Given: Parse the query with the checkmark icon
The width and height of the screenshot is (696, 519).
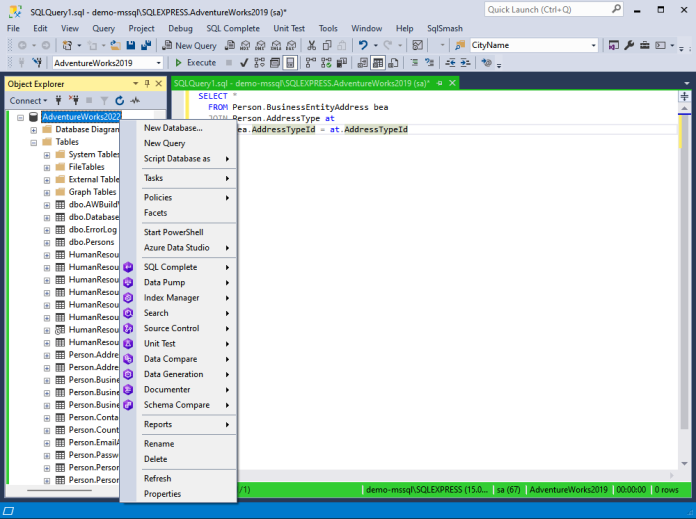Looking at the screenshot, I should [244, 63].
